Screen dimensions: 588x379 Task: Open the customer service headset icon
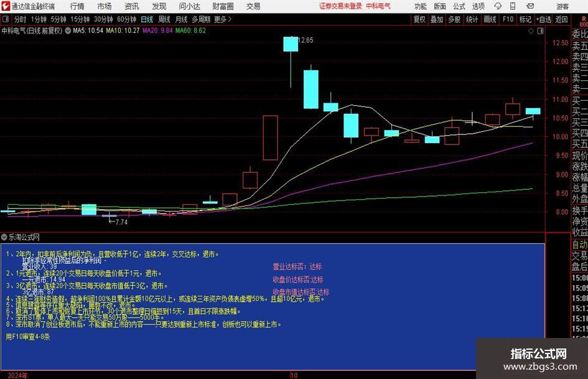[498, 6]
